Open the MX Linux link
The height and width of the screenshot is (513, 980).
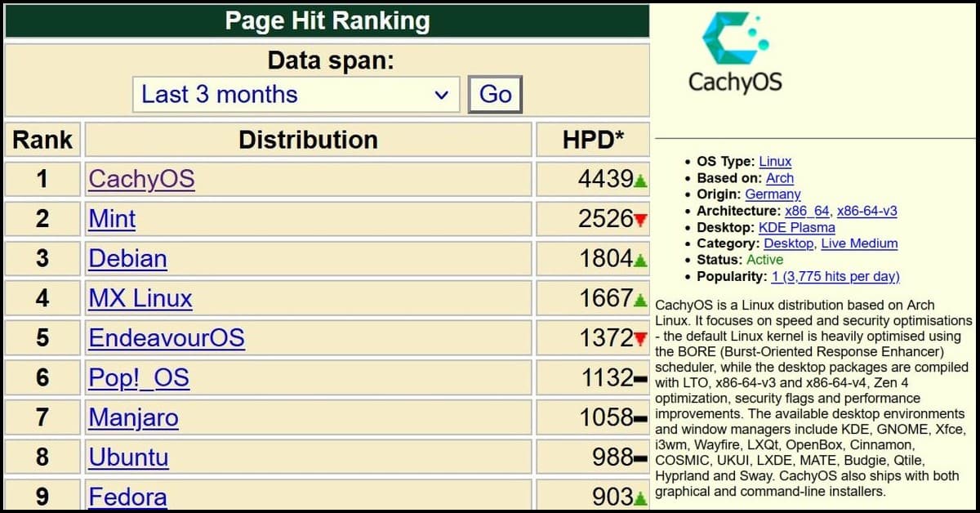coord(140,298)
